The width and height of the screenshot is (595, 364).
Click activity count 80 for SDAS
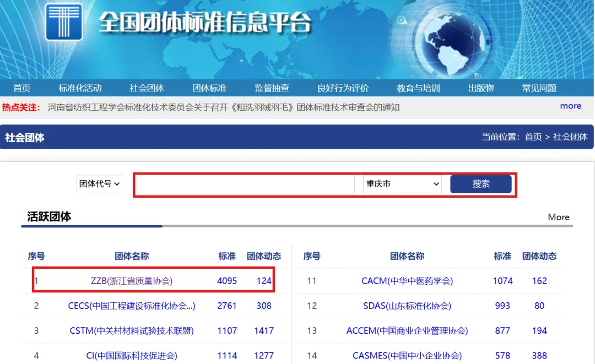539,306
